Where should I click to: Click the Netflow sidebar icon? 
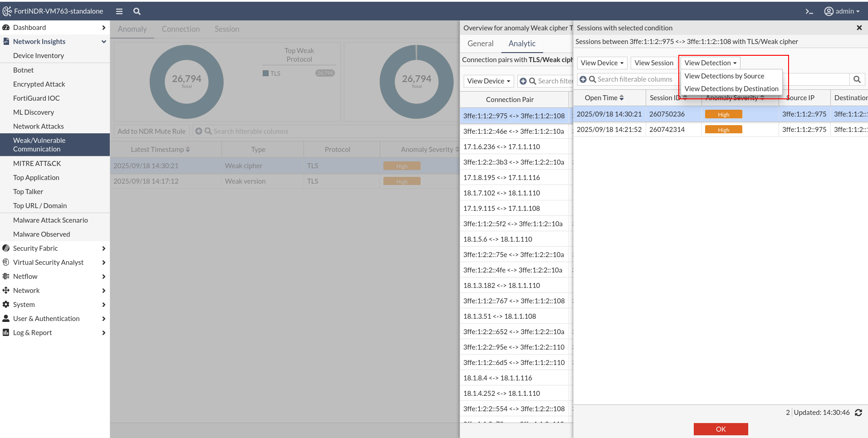click(6, 277)
